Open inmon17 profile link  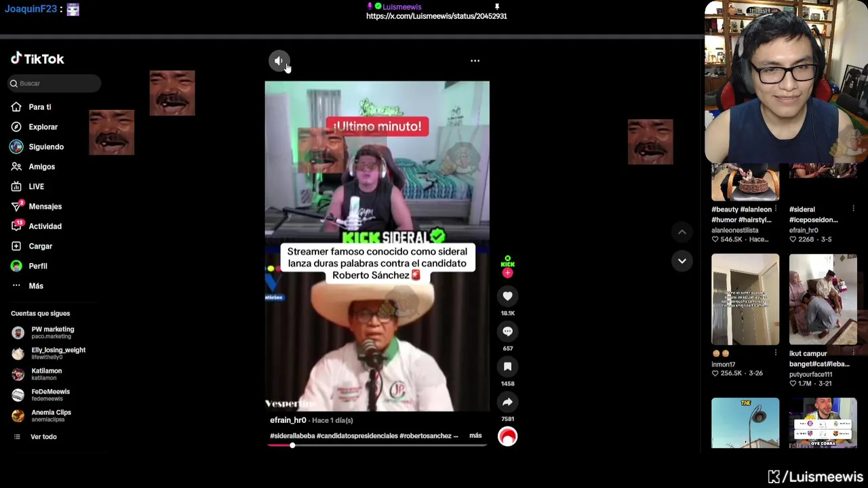[x=724, y=365]
